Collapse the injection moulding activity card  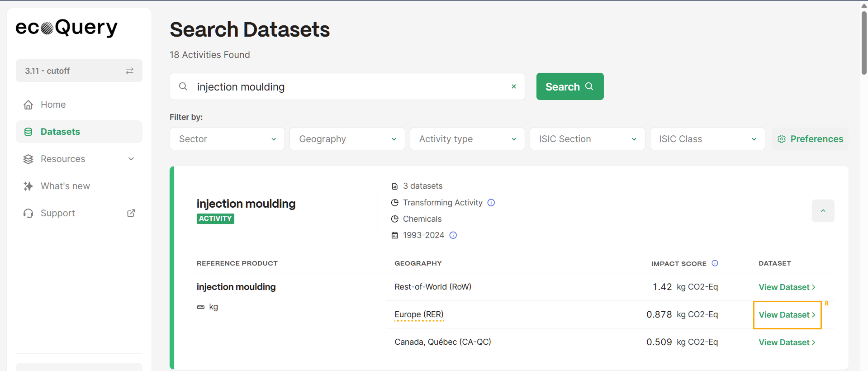tap(823, 211)
